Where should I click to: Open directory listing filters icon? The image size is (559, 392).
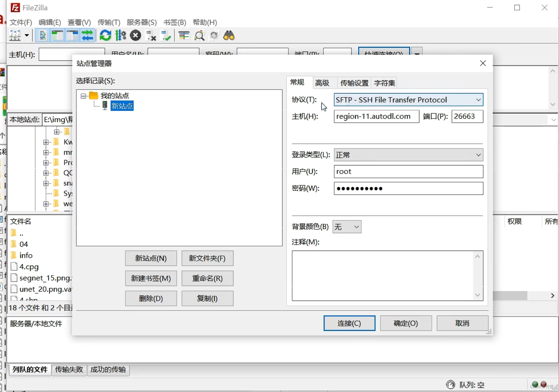[x=184, y=35]
